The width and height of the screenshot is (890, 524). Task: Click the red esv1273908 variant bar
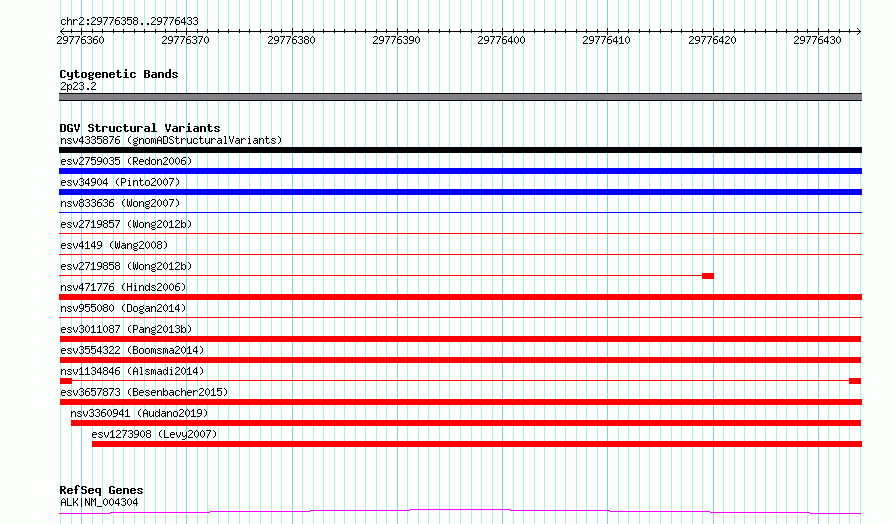click(477, 444)
